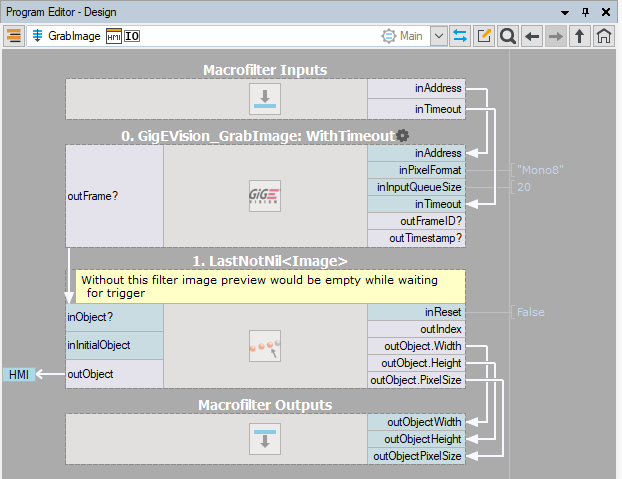Click the swap arrows toolbar icon

(x=461, y=36)
